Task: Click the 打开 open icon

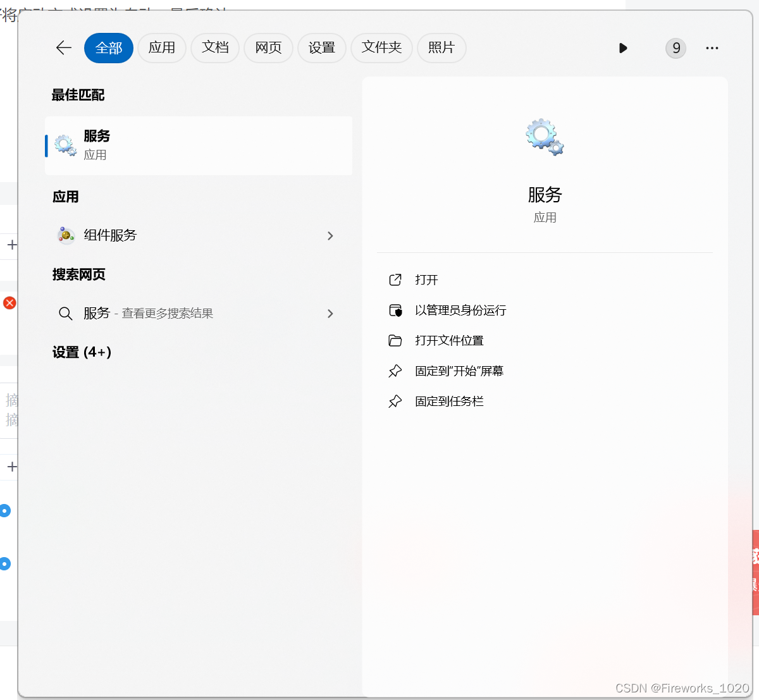Action: tap(395, 279)
